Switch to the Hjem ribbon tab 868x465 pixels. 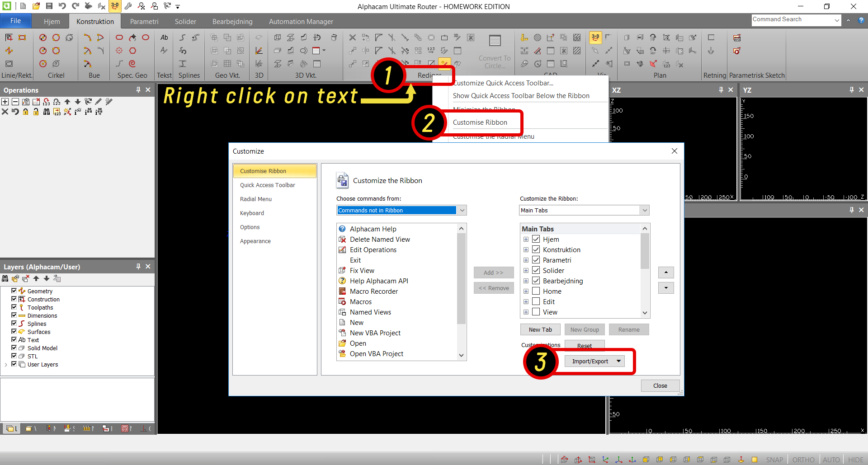tap(52, 21)
